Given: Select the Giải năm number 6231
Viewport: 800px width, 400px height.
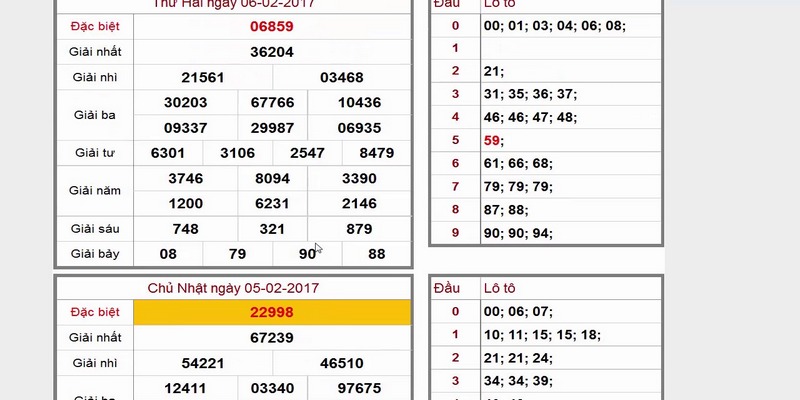Looking at the screenshot, I should click(x=271, y=203).
